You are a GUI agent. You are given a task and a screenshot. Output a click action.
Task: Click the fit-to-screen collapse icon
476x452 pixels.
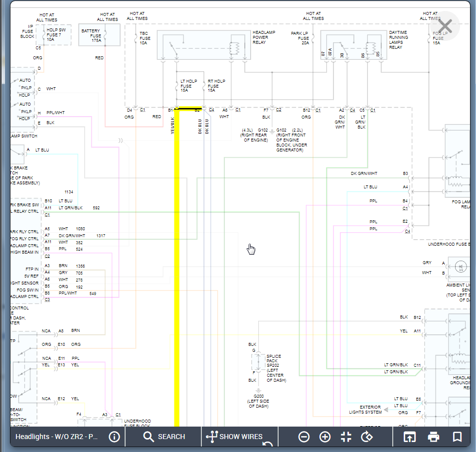click(x=346, y=437)
